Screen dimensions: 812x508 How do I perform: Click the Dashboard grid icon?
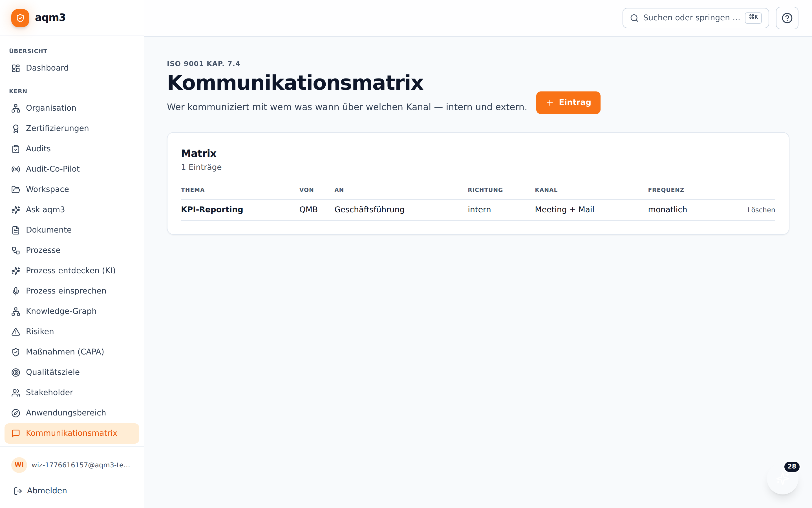[x=16, y=68]
